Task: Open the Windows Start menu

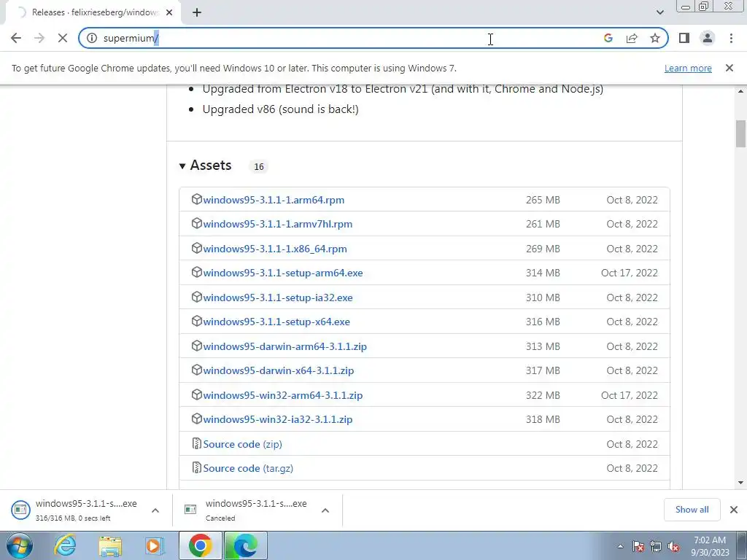Action: click(20, 545)
